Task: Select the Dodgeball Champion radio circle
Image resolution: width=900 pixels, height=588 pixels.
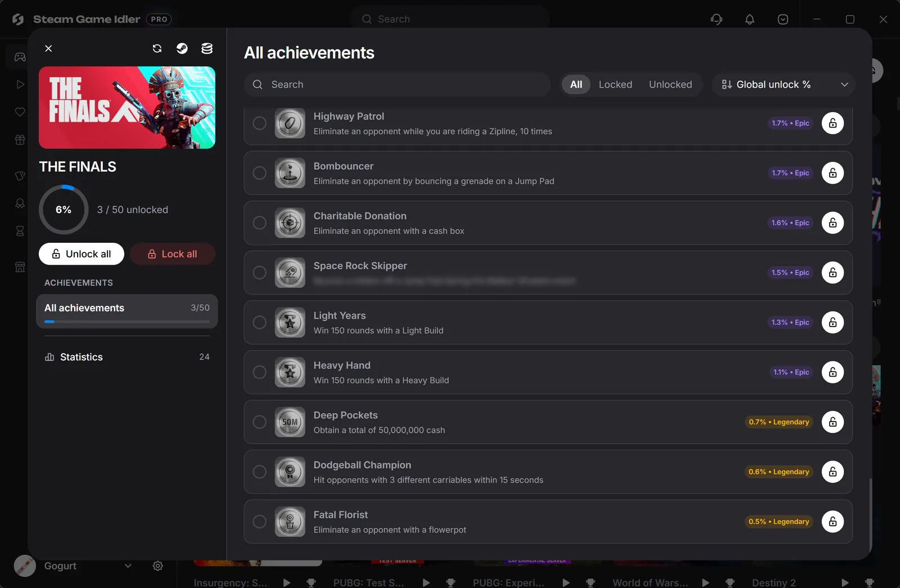Action: click(259, 472)
